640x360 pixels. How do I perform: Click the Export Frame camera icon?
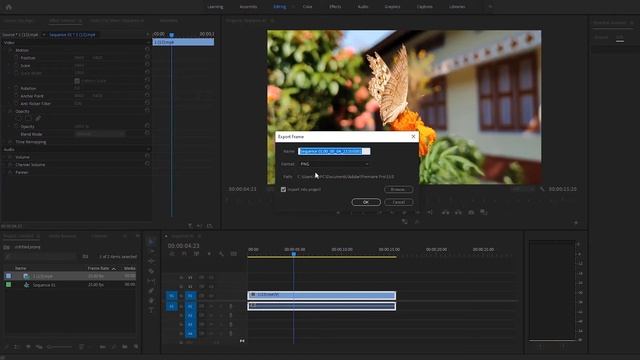471,212
